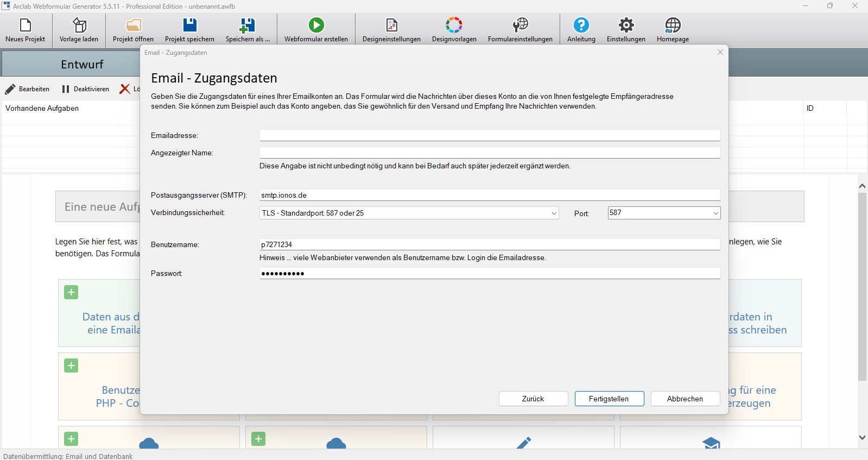Click the Projekt öffnen folder icon
Image resolution: width=868 pixels, height=460 pixels.
(x=133, y=26)
